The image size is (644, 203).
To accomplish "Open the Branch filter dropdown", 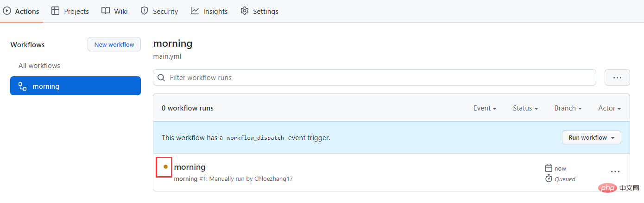I will click(568, 108).
